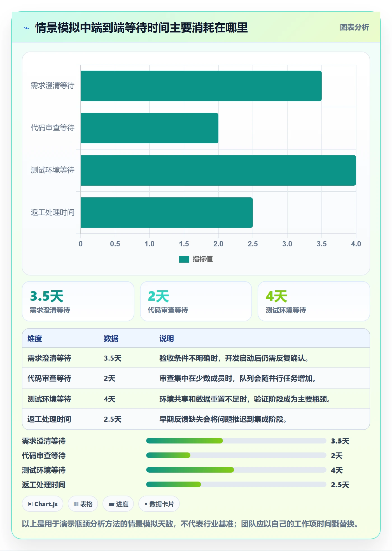Click the 2.5 tick label on the chart axis

(253, 244)
